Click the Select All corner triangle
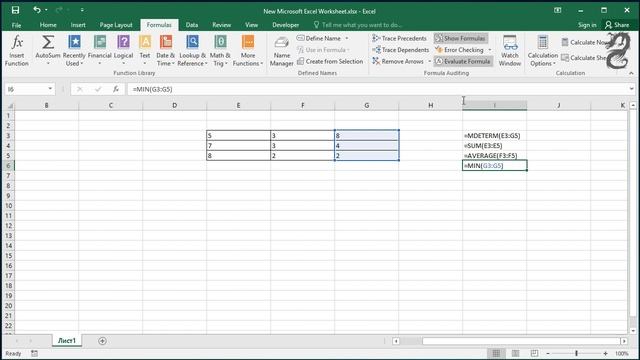The image size is (640, 360). (9, 106)
